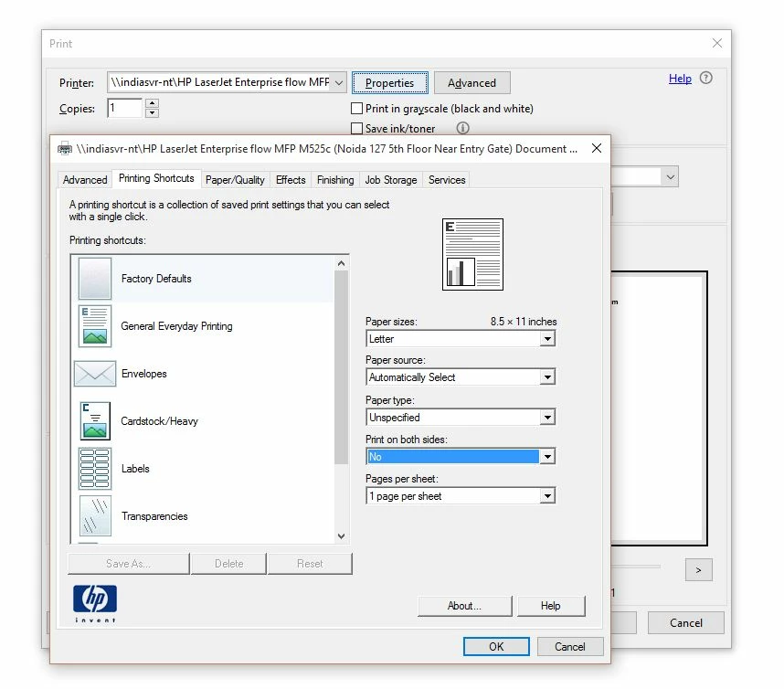
Task: Open the Finishing tab
Action: point(335,180)
